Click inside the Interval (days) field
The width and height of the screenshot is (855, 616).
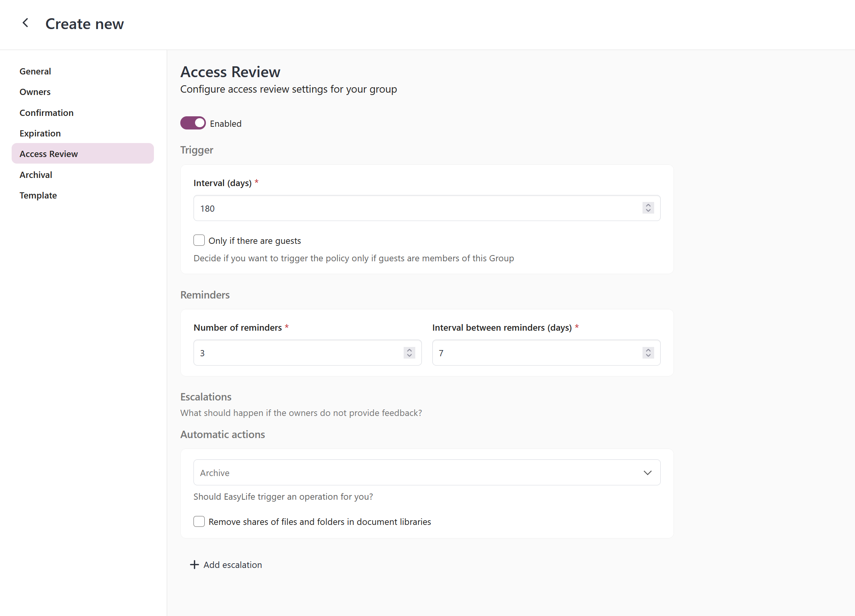click(388, 208)
